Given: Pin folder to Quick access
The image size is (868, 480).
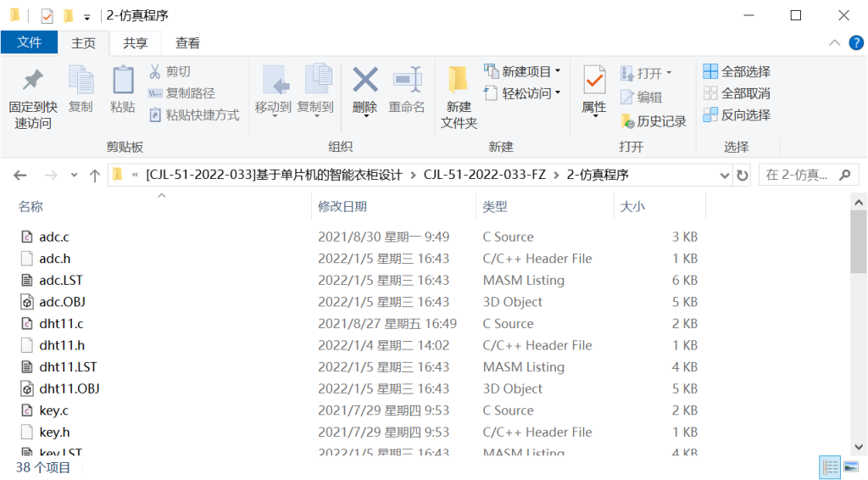Looking at the screenshot, I should (33, 98).
